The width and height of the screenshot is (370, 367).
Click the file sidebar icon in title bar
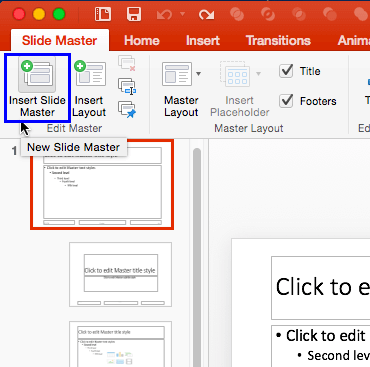[x=103, y=14]
